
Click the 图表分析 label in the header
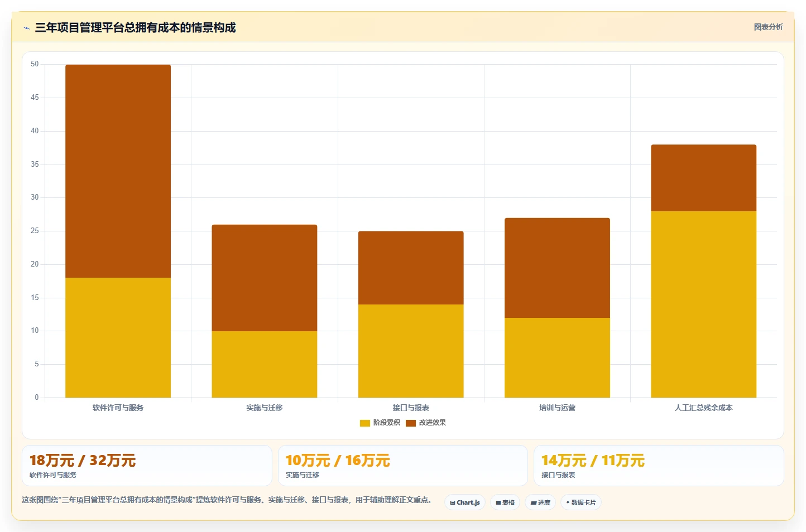tap(768, 27)
